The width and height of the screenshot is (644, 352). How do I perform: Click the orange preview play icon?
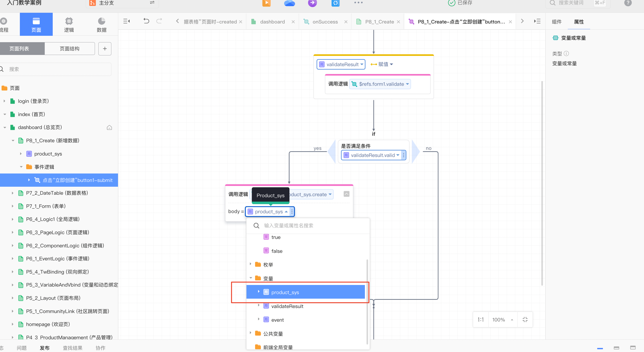point(267,3)
